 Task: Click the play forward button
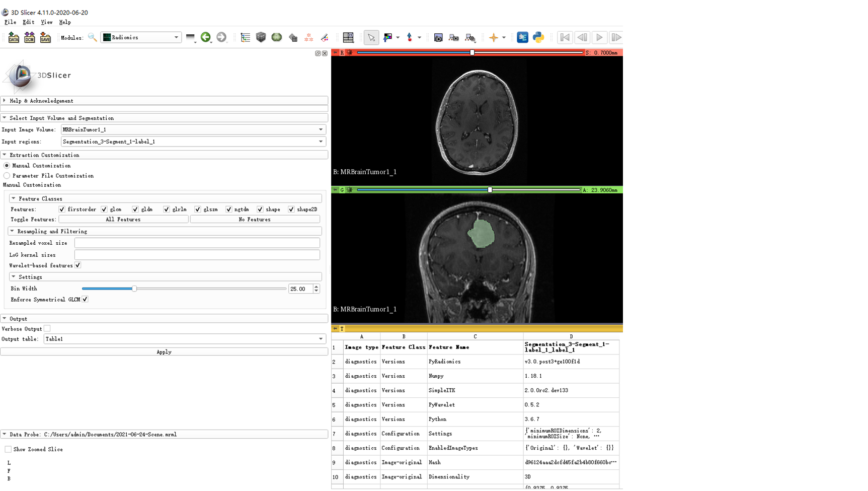[x=599, y=37]
